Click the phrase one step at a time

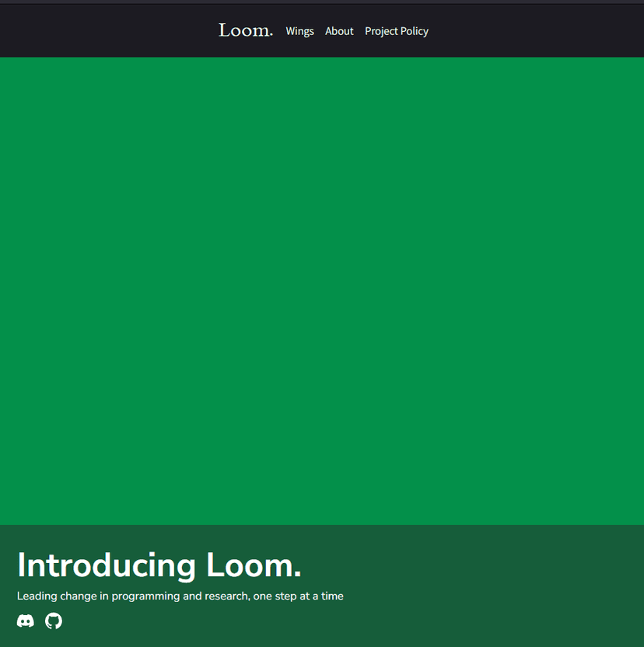(x=299, y=596)
